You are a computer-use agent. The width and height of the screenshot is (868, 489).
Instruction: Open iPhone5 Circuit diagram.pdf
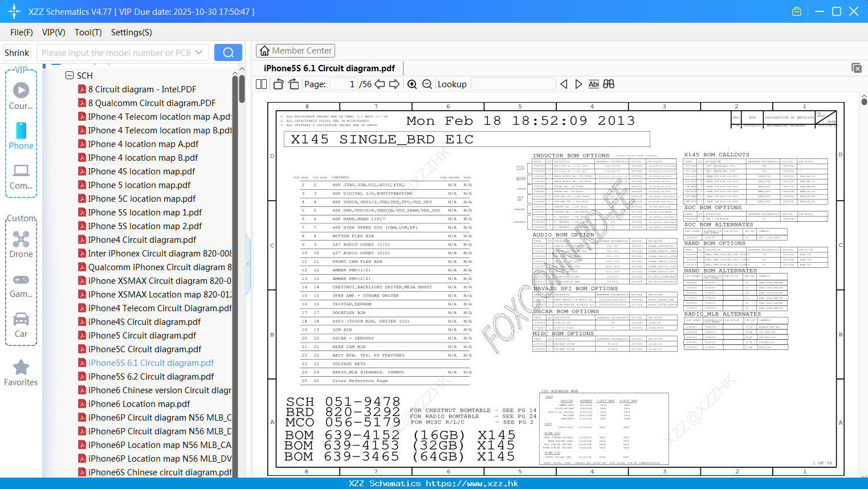click(142, 335)
